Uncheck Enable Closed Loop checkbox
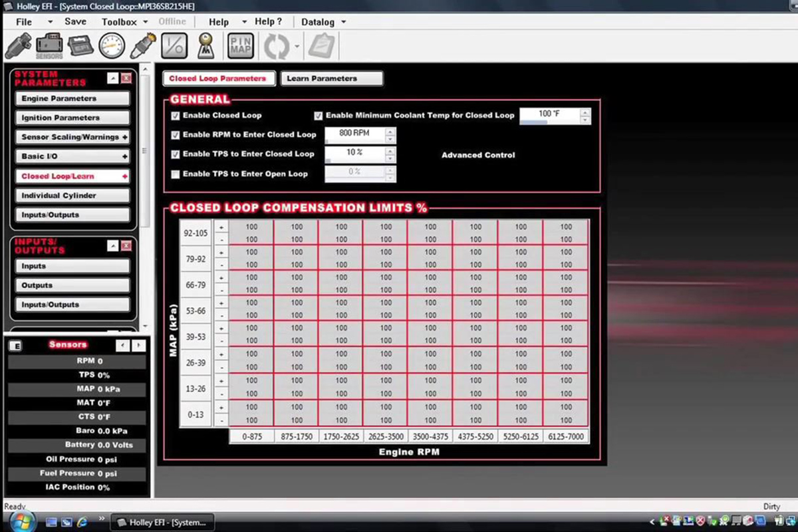The height and width of the screenshot is (532, 798). (x=176, y=116)
